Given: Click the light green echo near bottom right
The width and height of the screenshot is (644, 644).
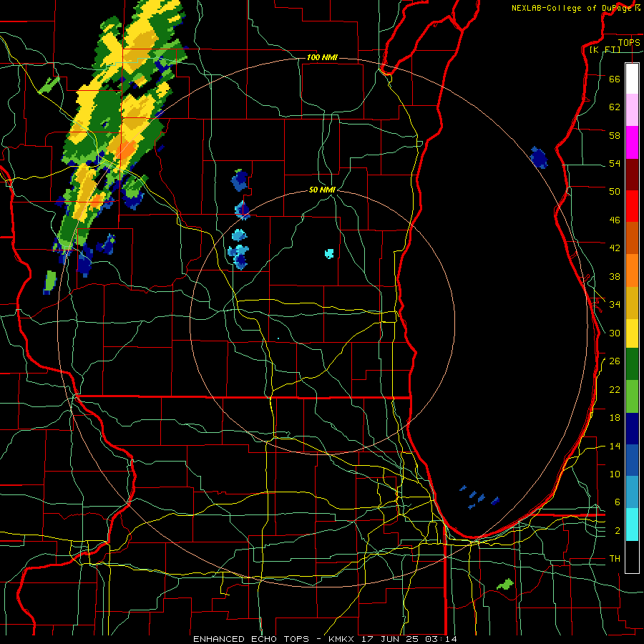Looking at the screenshot, I should coord(505,584).
